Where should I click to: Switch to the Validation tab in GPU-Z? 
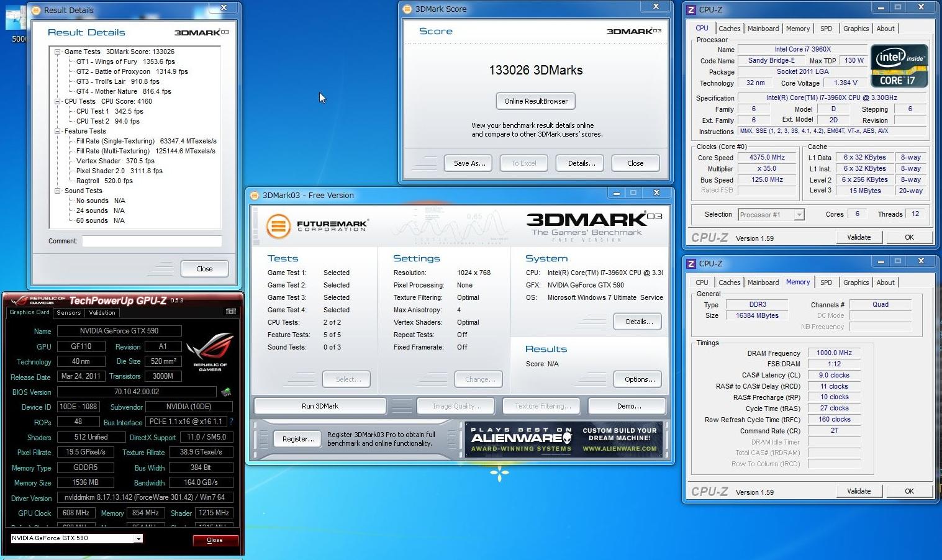point(102,313)
